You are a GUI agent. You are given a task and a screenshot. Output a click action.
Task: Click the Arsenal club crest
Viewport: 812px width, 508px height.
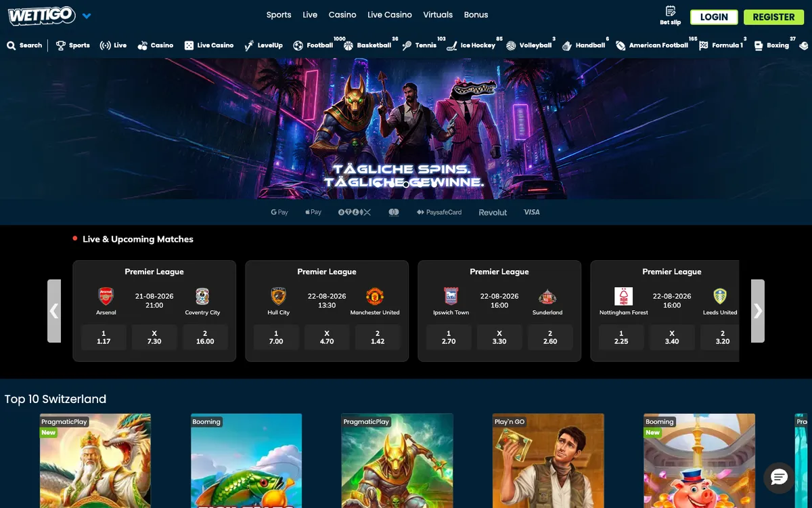point(106,297)
